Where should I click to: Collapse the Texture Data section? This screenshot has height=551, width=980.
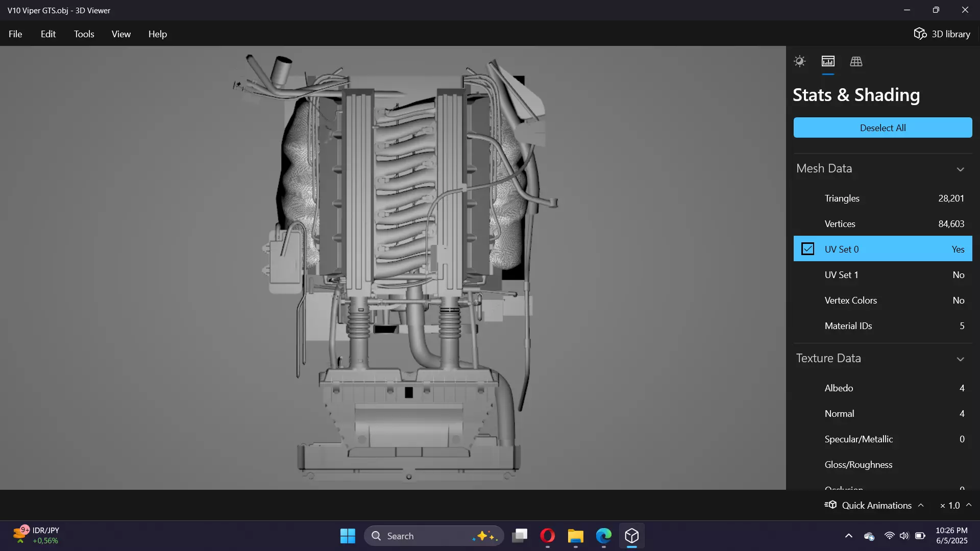(x=960, y=359)
